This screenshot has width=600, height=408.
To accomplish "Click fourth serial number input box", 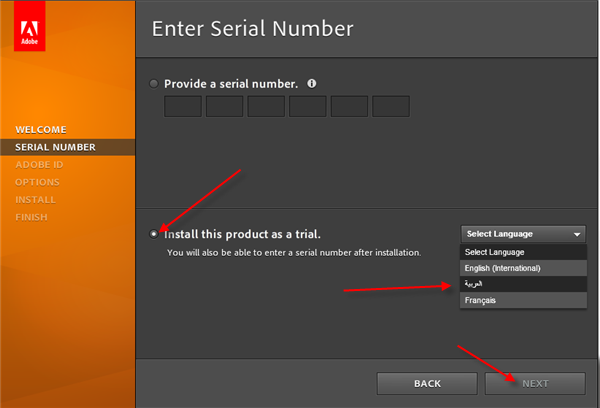I will (308, 106).
